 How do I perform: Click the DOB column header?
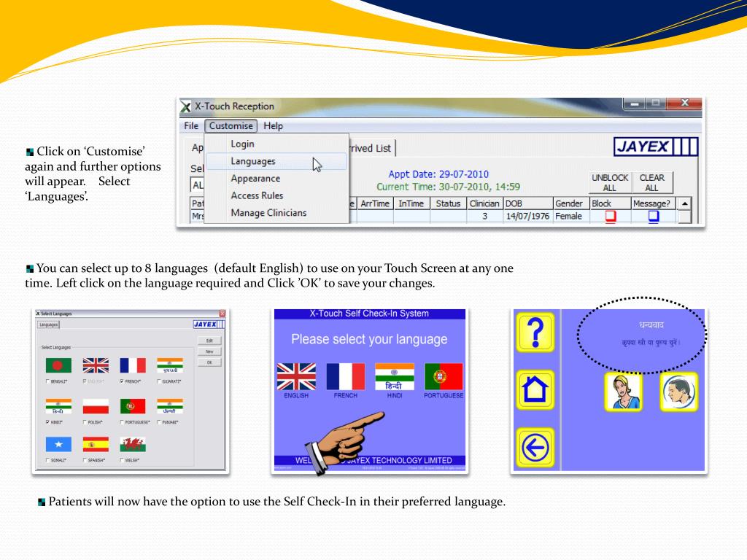(527, 203)
